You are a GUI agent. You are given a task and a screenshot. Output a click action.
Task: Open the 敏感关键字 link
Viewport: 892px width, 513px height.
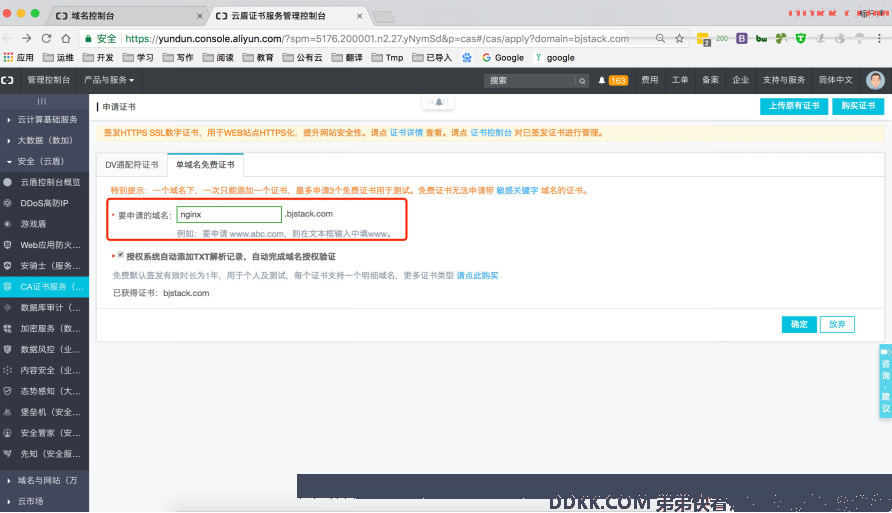pyautogui.click(x=517, y=191)
